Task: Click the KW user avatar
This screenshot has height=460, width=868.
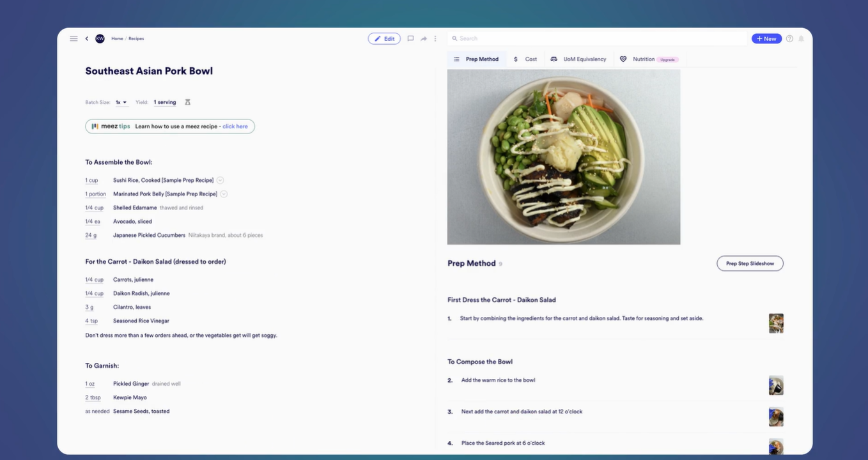Action: [x=100, y=39]
